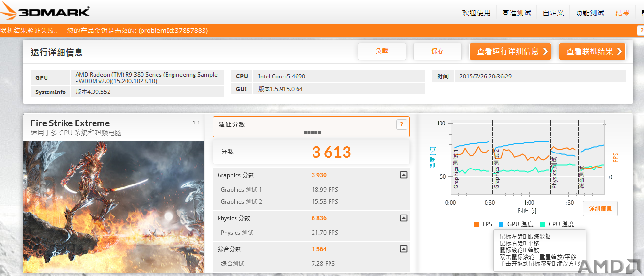The width and height of the screenshot is (644, 276).
Task: Click the combined score 1 564
Action: coord(319,249)
